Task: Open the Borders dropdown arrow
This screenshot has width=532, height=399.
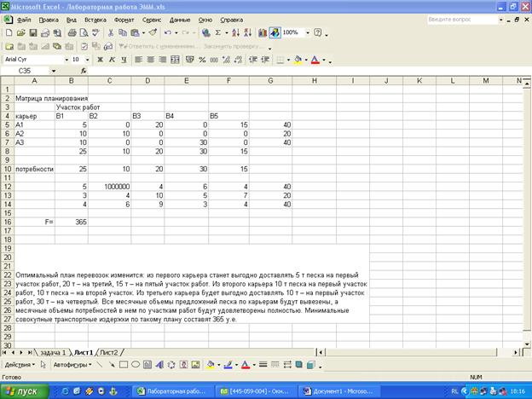Action: pos(288,60)
